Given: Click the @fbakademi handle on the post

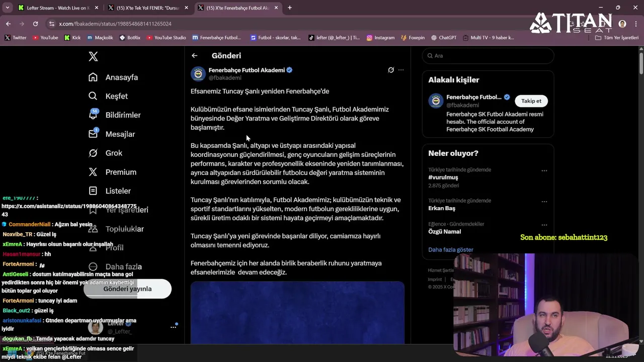Looking at the screenshot, I should coord(225,78).
